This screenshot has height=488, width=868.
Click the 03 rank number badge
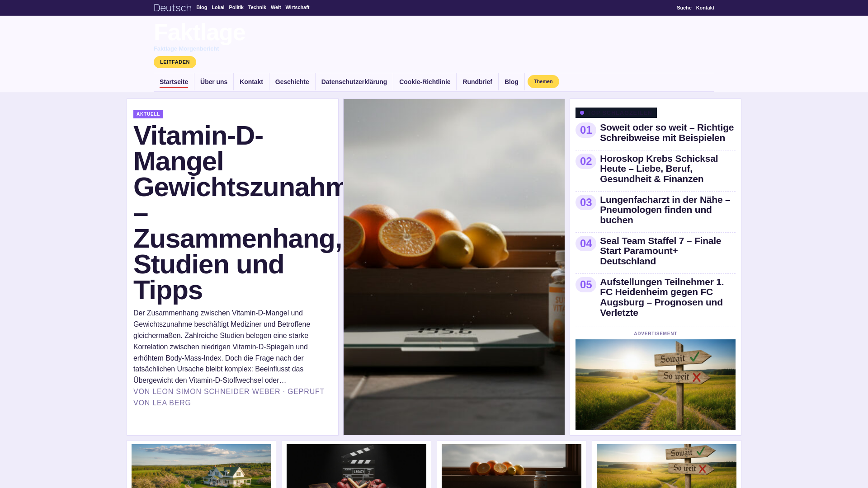586,202
